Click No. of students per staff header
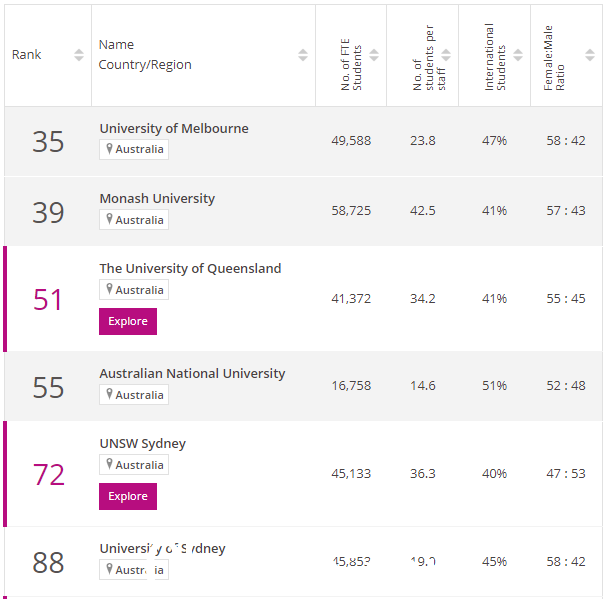 click(x=429, y=58)
